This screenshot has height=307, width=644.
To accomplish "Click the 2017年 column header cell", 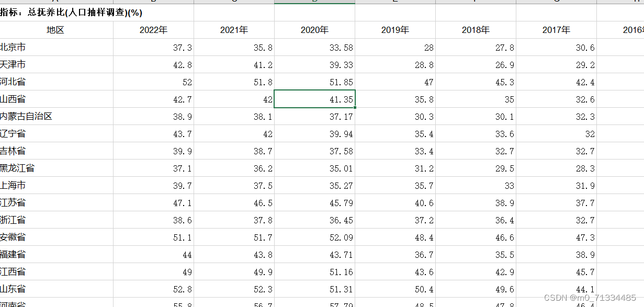I will point(556,30).
